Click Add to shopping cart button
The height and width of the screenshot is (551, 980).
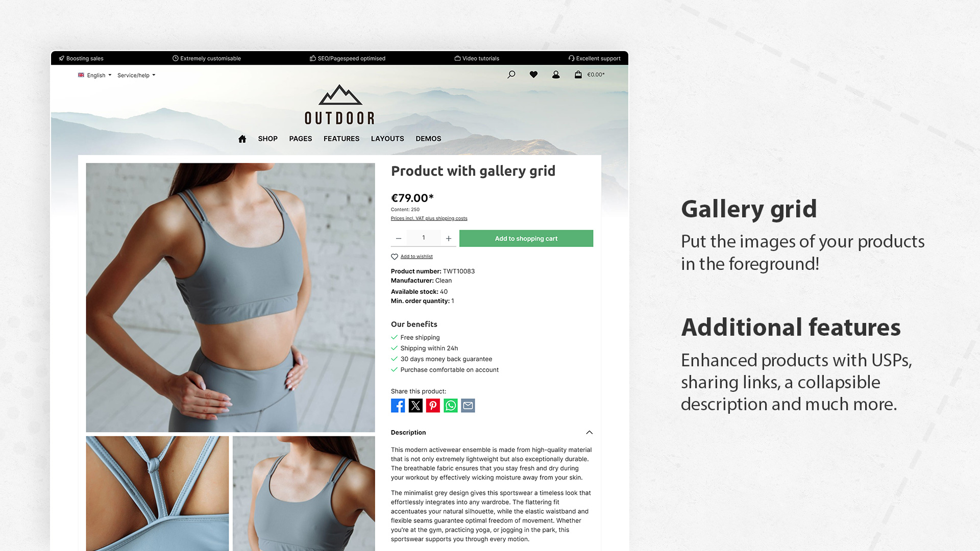pyautogui.click(x=526, y=238)
